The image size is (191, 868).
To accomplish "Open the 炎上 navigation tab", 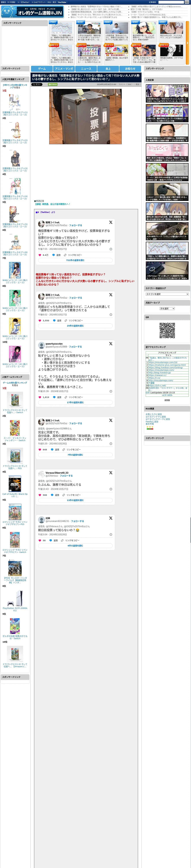I will (x=108, y=69).
